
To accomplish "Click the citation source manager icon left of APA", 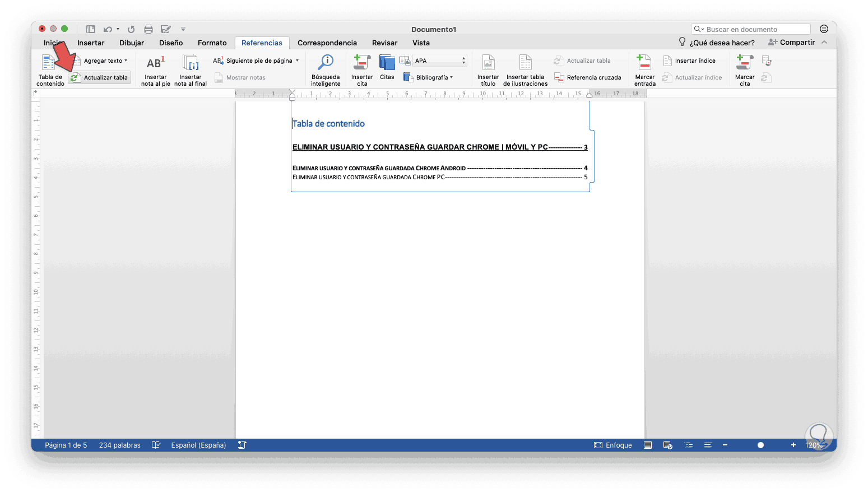I will click(405, 61).
